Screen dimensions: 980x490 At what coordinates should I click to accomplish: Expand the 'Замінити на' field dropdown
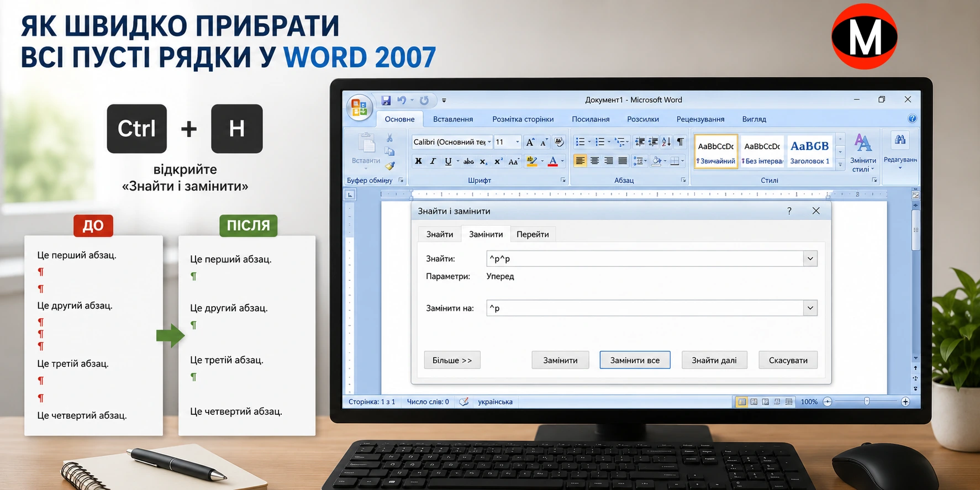point(810,308)
